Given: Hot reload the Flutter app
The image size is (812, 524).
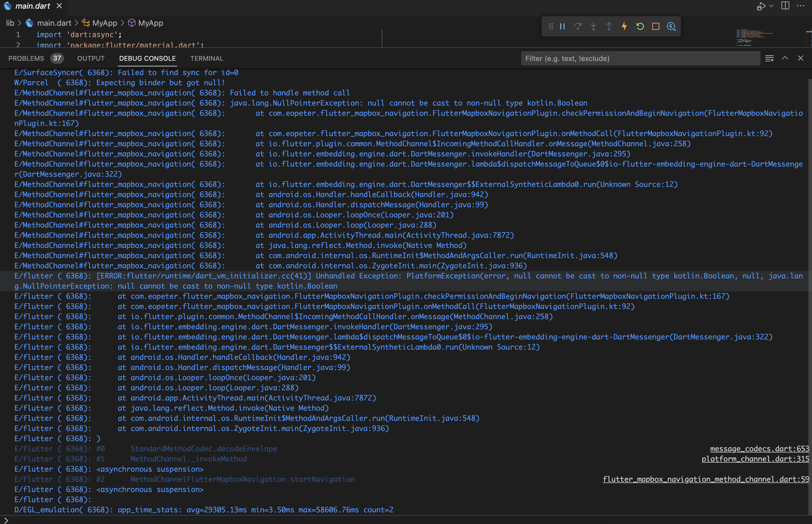Looking at the screenshot, I should tap(624, 26).
